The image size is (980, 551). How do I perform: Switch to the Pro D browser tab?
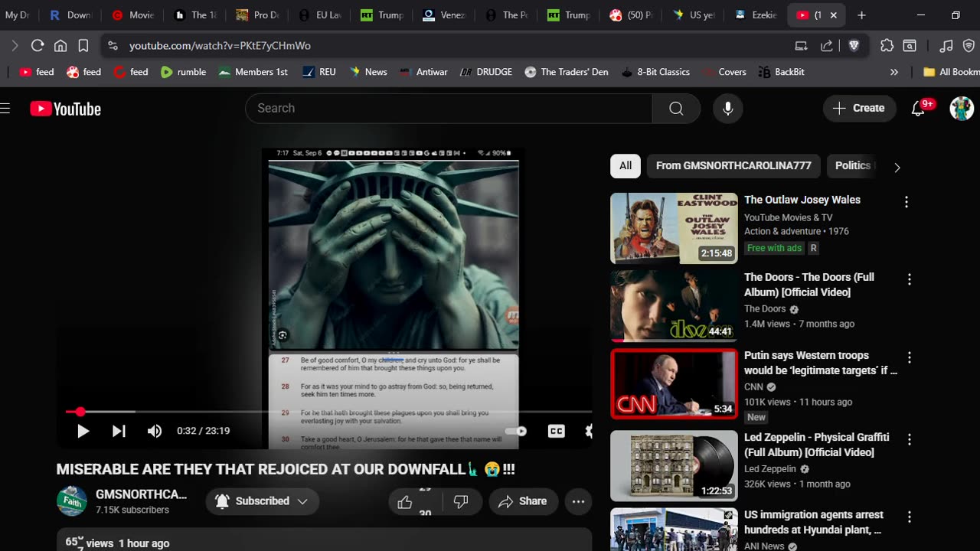tap(258, 15)
